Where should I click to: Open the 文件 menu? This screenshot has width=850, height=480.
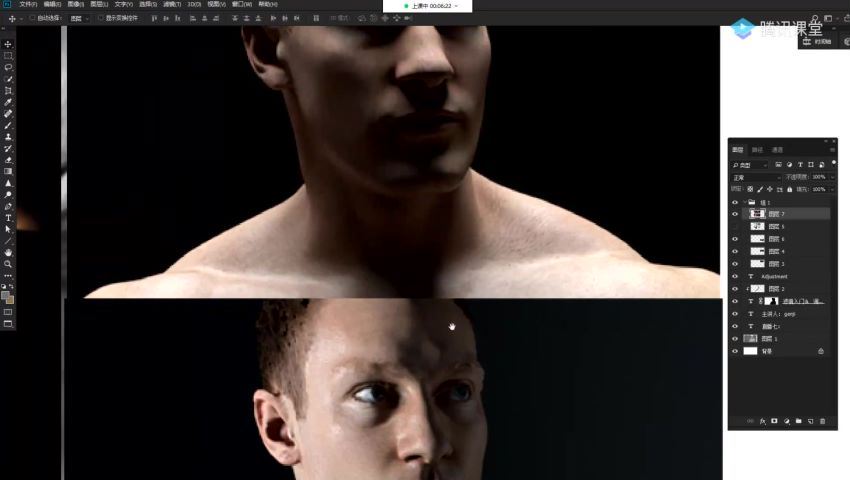click(x=28, y=4)
